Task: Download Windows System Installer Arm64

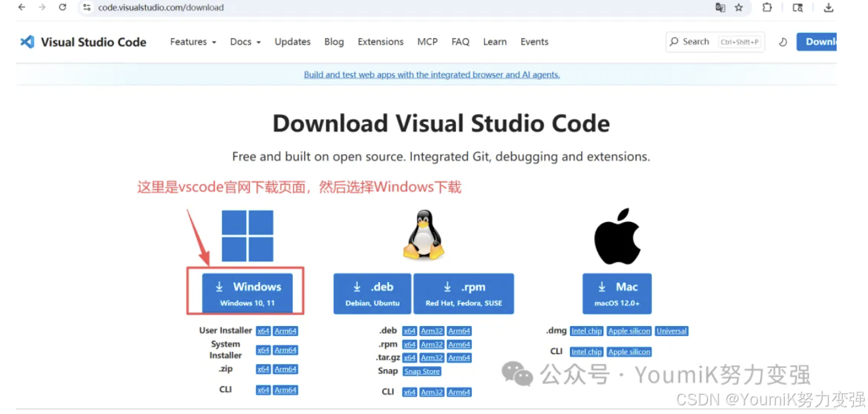Action: (285, 350)
